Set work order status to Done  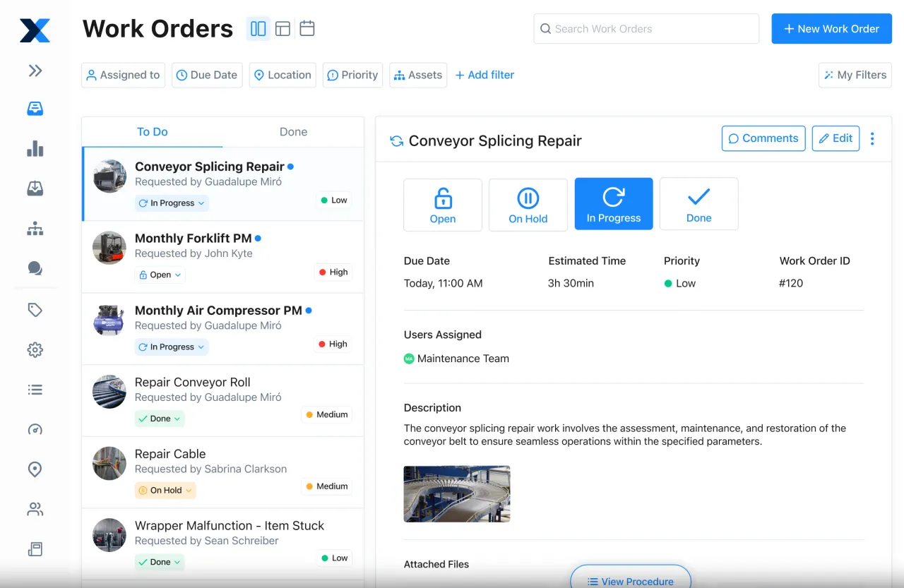(698, 203)
